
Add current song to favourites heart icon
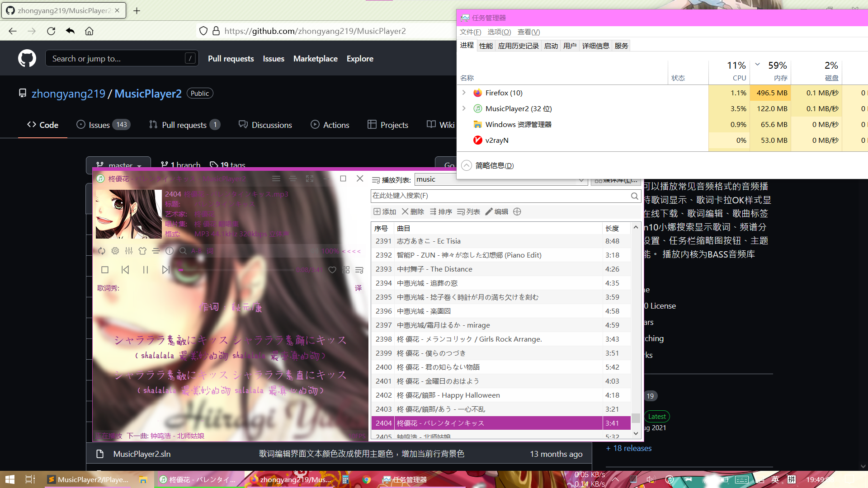[332, 270]
